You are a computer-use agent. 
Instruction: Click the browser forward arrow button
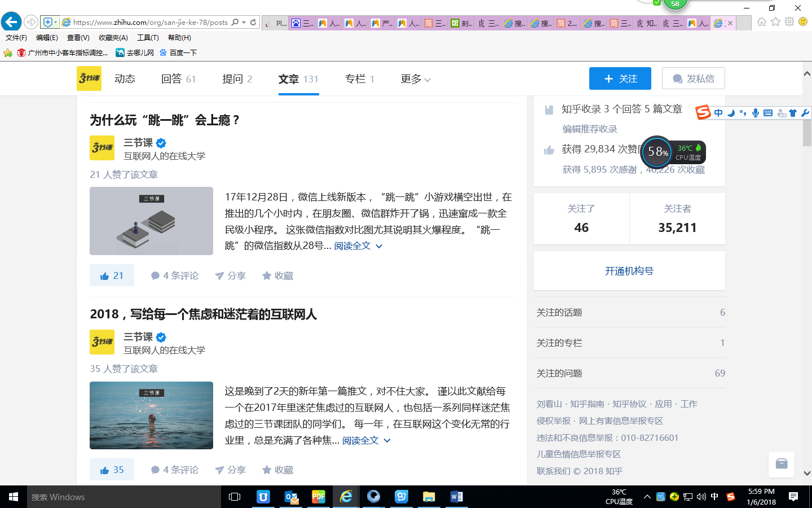coord(31,23)
